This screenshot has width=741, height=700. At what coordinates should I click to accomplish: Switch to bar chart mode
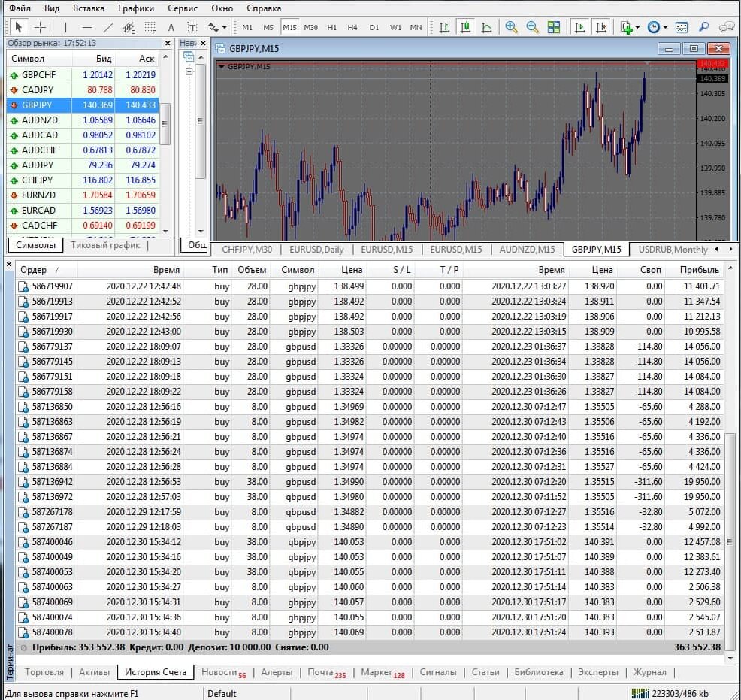pyautogui.click(x=444, y=27)
